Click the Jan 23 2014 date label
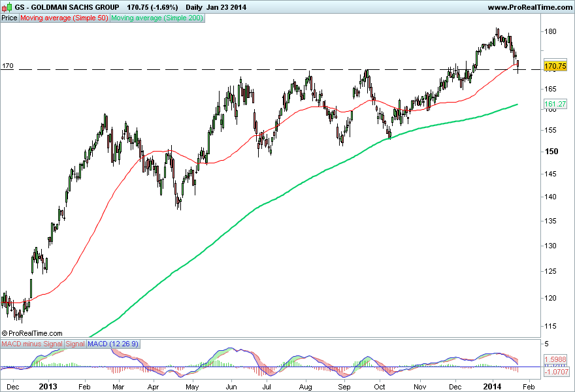The width and height of the screenshot is (575, 392). coord(226,7)
